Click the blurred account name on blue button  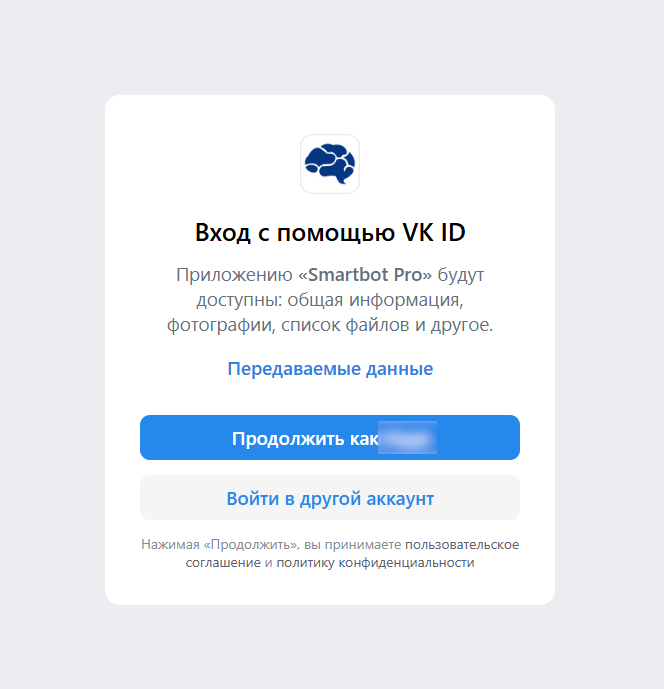tap(407, 438)
